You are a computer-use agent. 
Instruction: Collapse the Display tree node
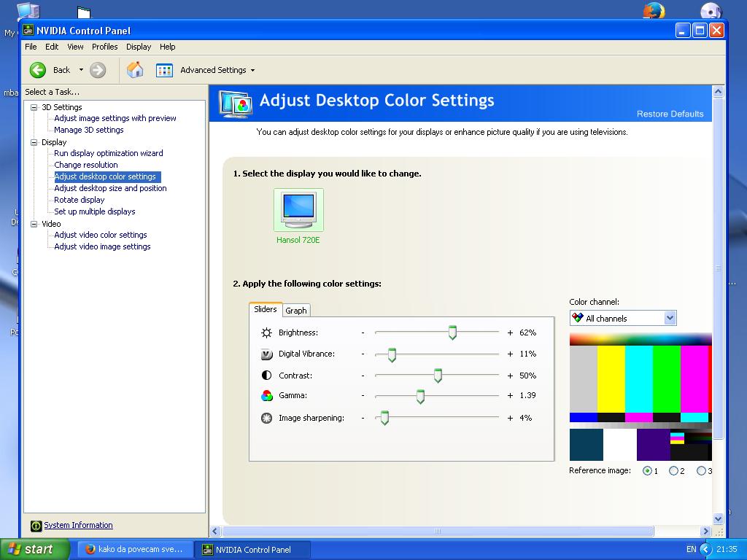click(34, 142)
